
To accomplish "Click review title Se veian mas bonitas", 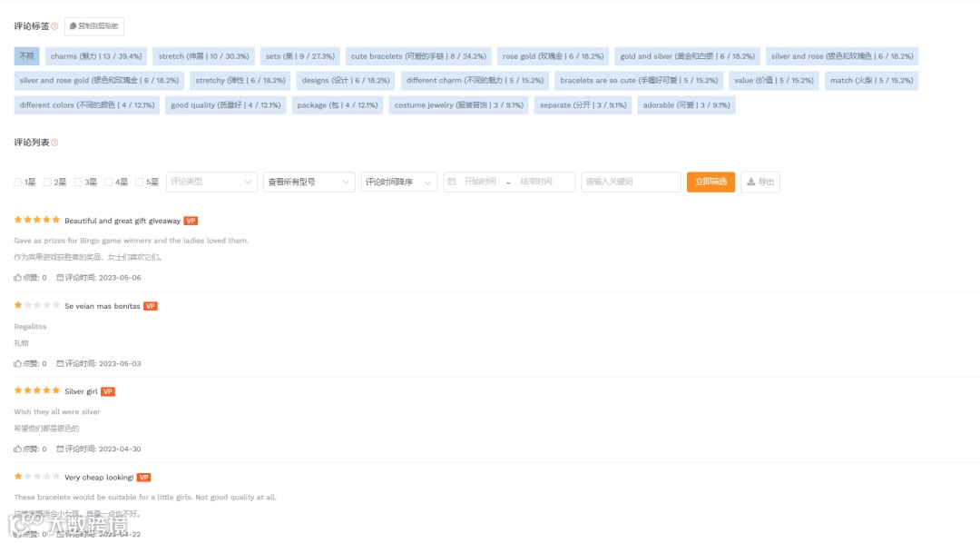I will click(x=103, y=307).
